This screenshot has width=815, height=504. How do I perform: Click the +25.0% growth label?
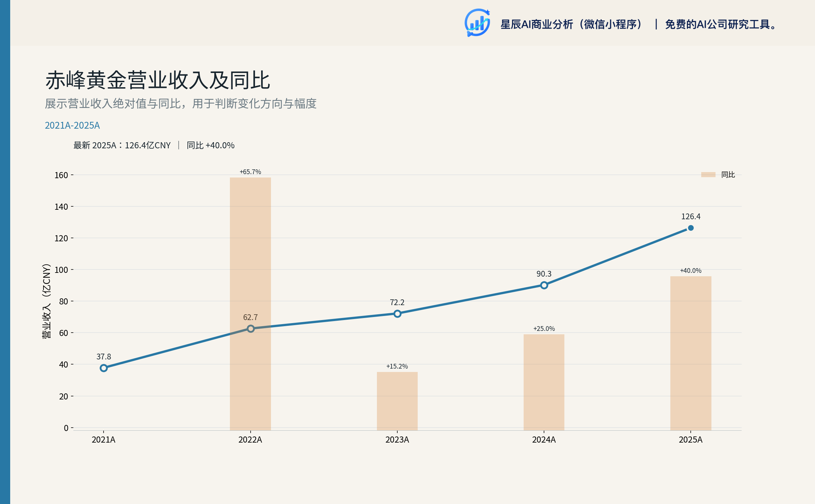coord(544,329)
